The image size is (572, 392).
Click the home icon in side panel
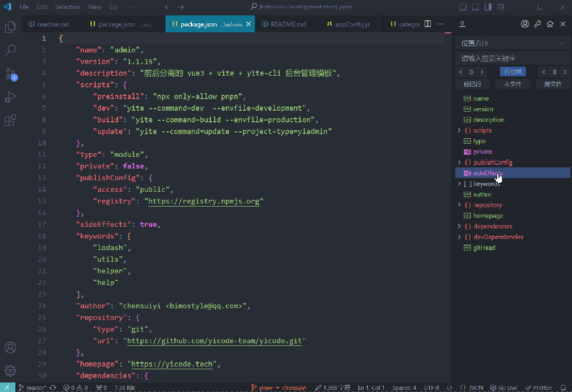(550, 24)
